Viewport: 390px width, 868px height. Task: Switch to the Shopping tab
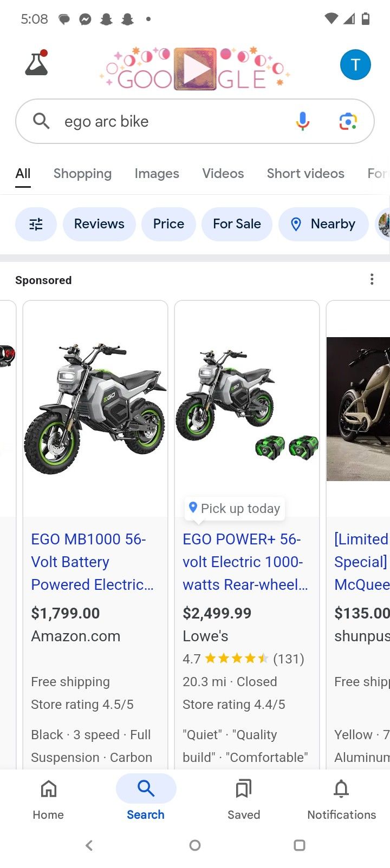[x=82, y=174]
